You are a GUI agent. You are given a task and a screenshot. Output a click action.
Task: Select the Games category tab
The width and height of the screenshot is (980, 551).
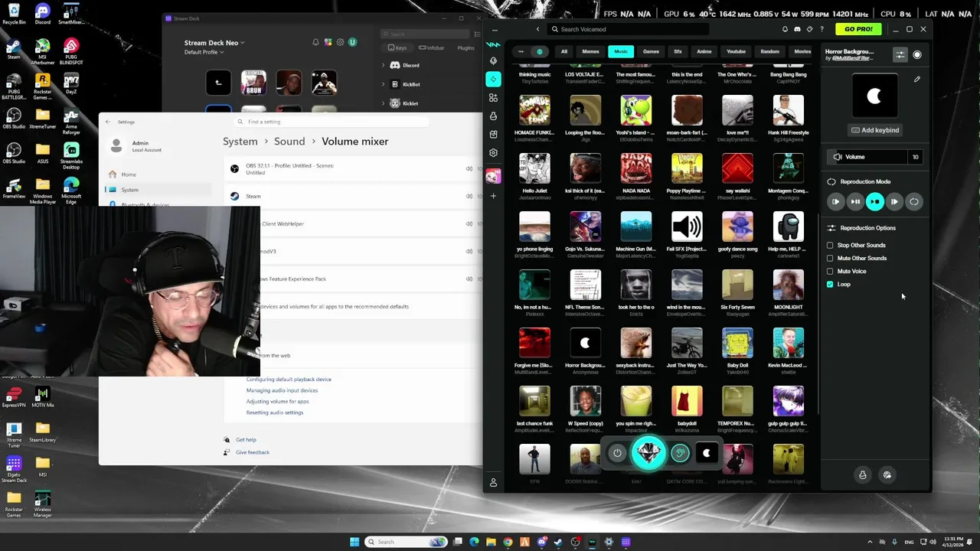click(651, 52)
